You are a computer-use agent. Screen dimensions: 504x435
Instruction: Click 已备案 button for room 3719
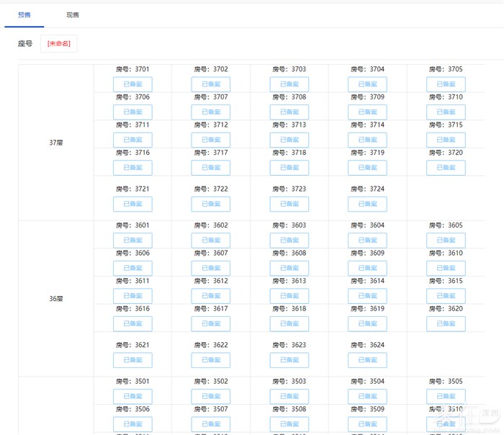point(367,168)
